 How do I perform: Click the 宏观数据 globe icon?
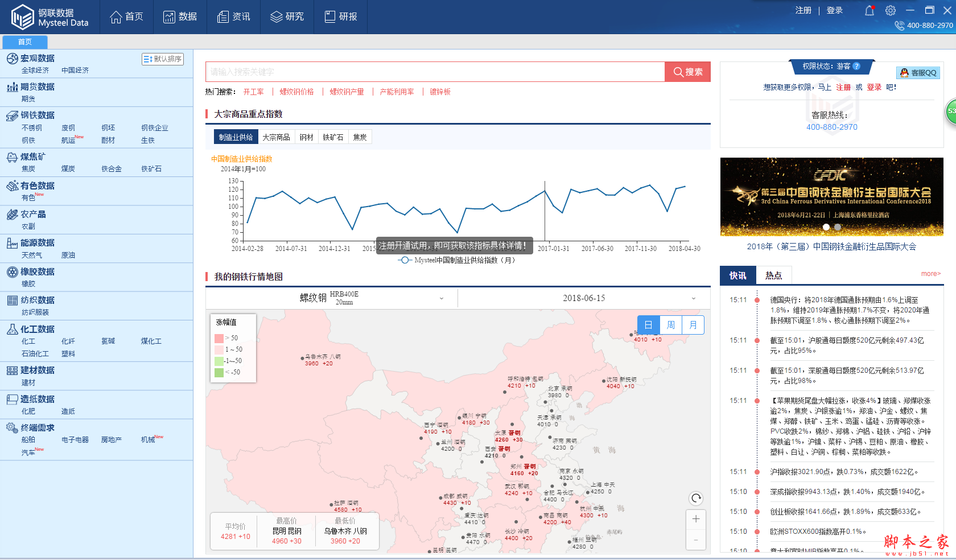coord(12,58)
